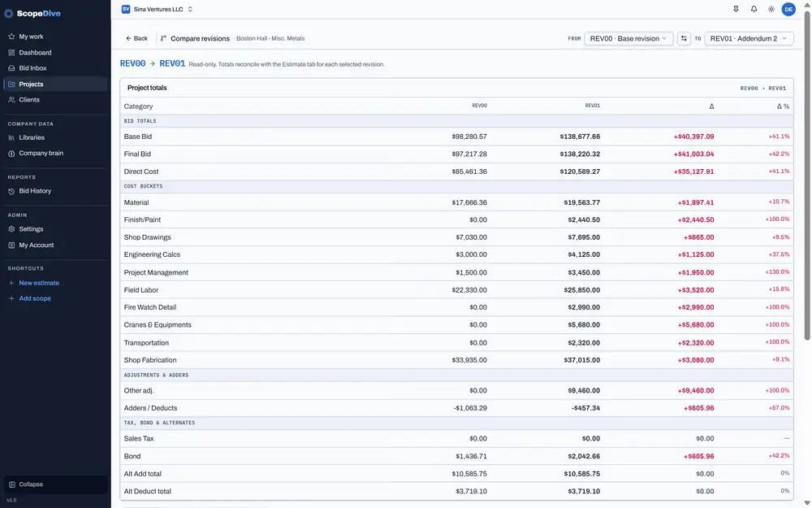Click the Collapse sidebar panel icon
The width and height of the screenshot is (812, 508).
click(11, 484)
